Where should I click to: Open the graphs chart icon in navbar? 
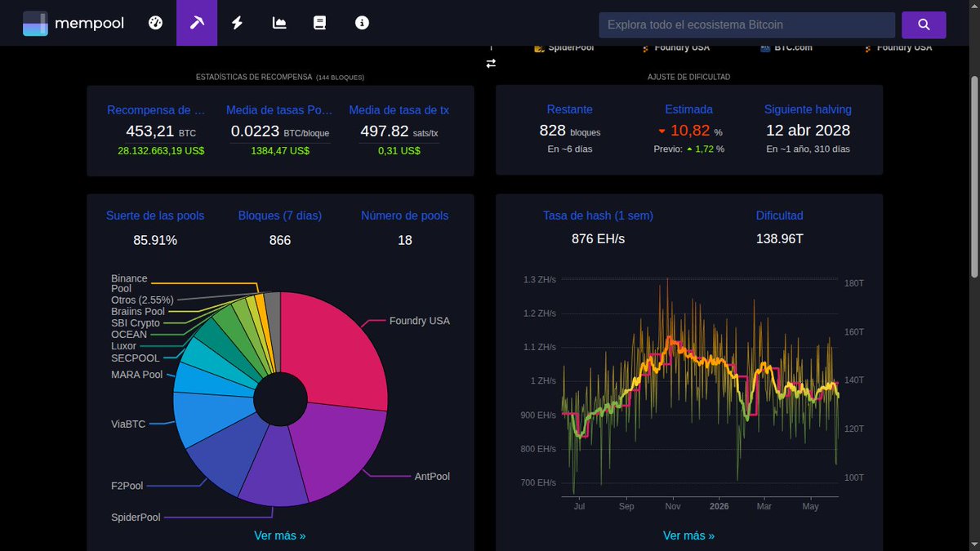pyautogui.click(x=279, y=23)
